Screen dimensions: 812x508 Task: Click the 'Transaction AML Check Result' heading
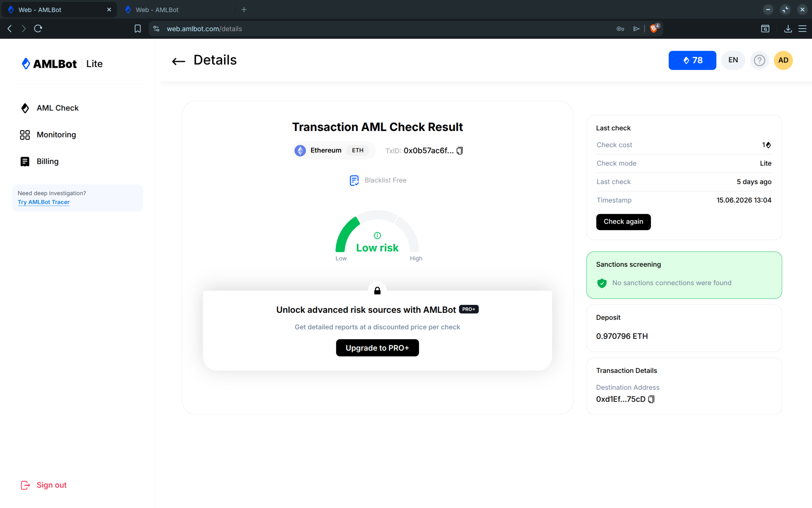click(x=377, y=127)
